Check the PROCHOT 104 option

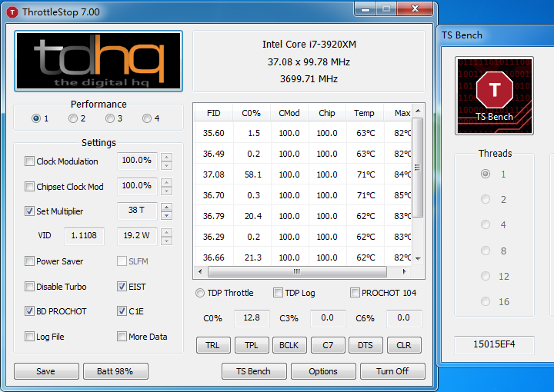tap(355, 293)
